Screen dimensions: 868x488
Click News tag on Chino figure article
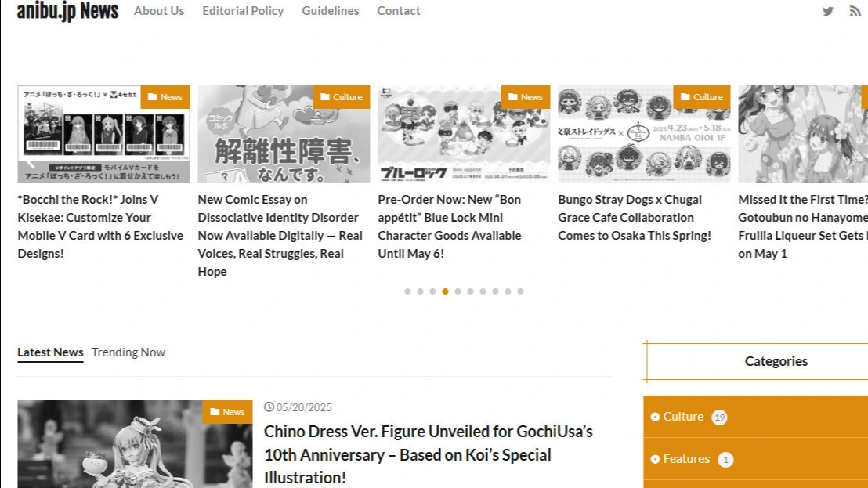click(x=227, y=412)
